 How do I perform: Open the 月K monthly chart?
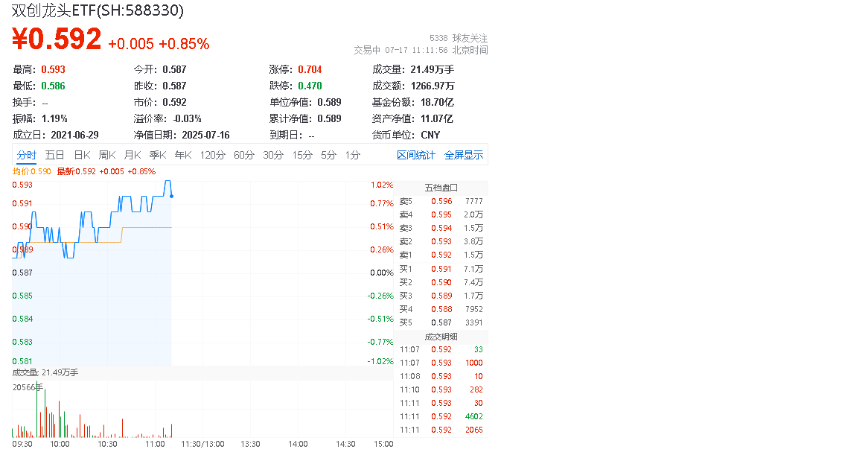click(x=133, y=154)
